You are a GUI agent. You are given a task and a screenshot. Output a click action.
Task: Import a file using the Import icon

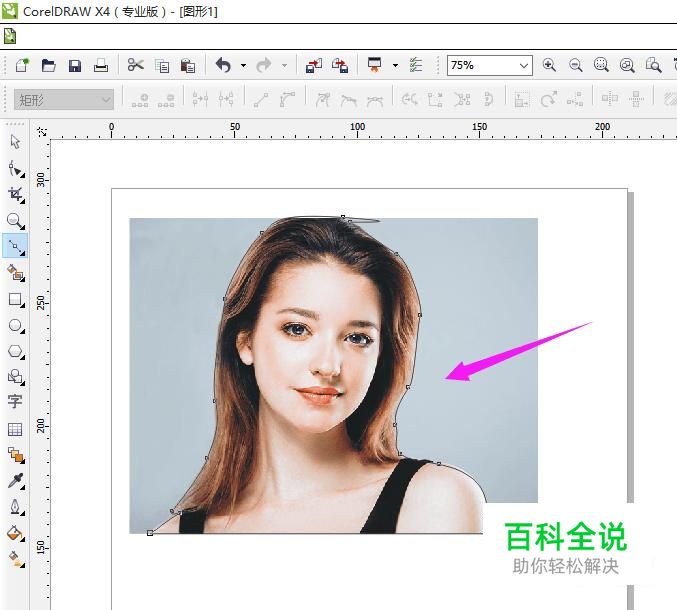pos(314,66)
